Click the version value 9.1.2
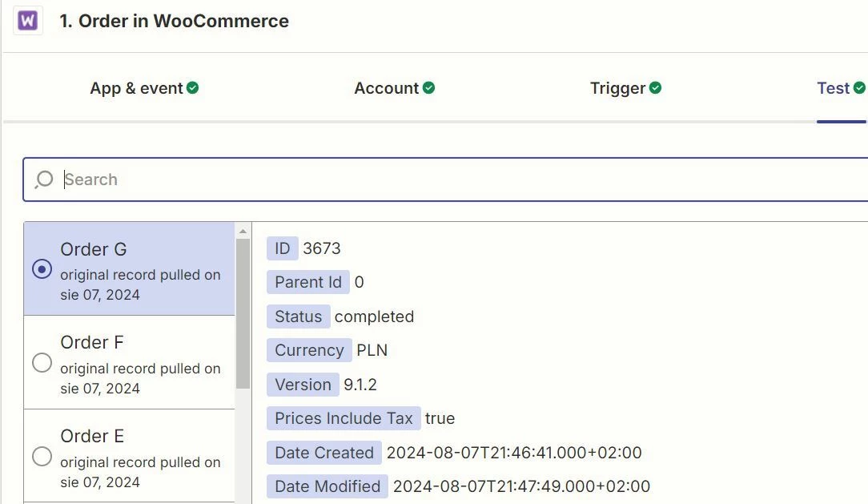The height and width of the screenshot is (504, 868). [x=360, y=385]
